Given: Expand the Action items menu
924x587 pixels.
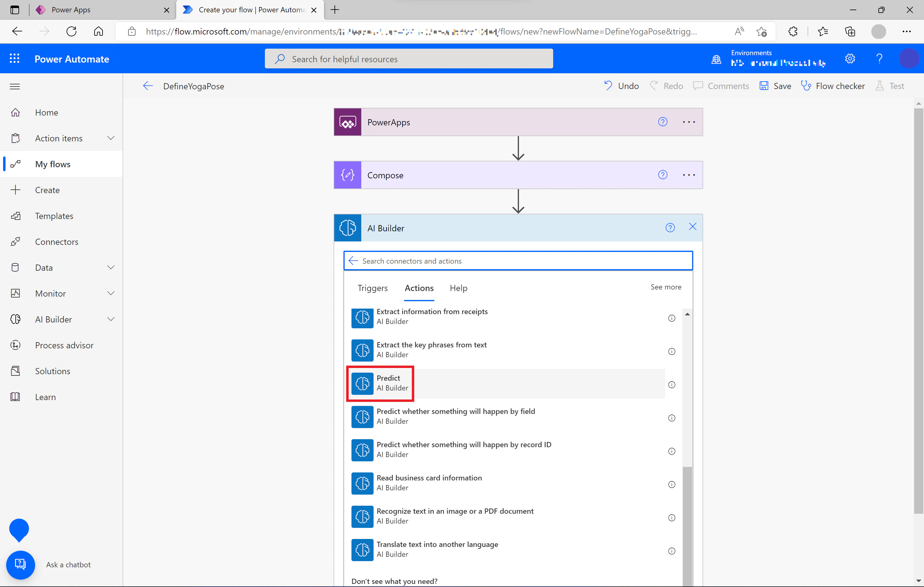Looking at the screenshot, I should [x=111, y=138].
